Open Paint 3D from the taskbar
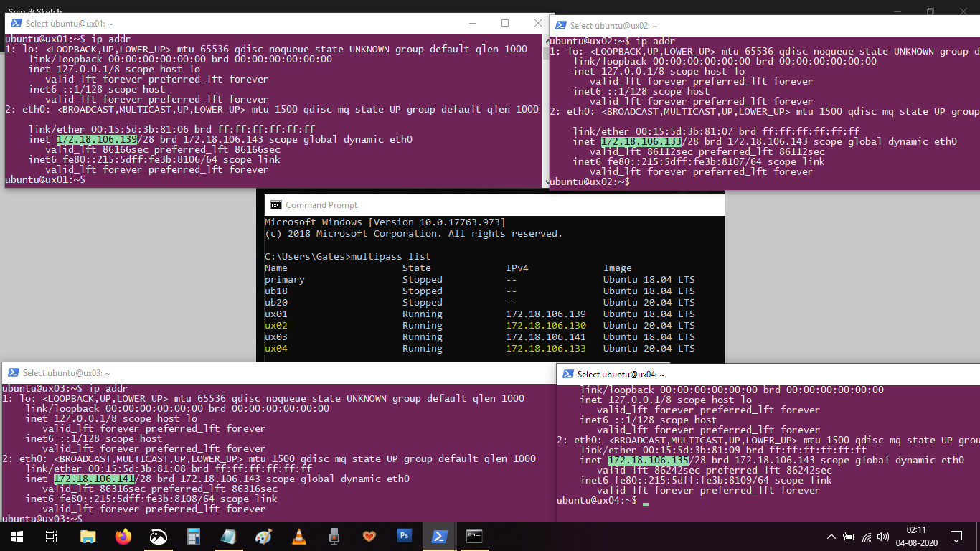Viewport: 980px width, 551px height. click(263, 536)
